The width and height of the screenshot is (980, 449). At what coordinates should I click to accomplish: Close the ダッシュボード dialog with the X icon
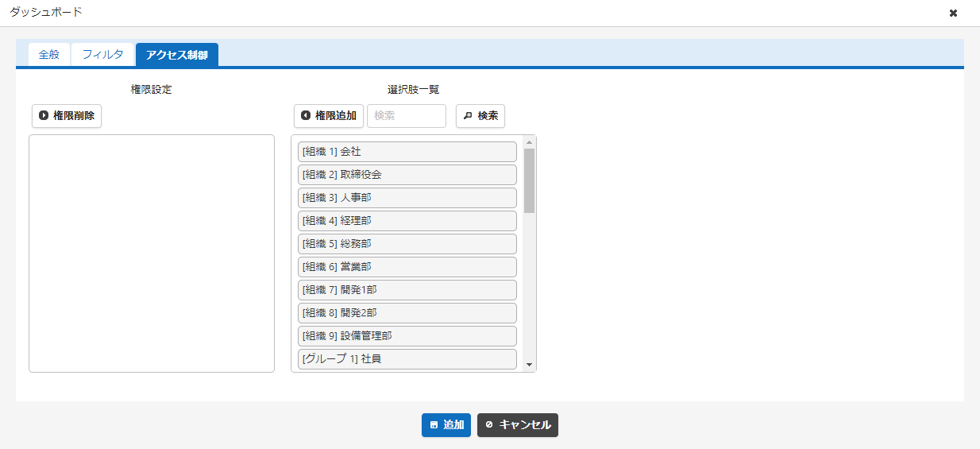coord(953,13)
